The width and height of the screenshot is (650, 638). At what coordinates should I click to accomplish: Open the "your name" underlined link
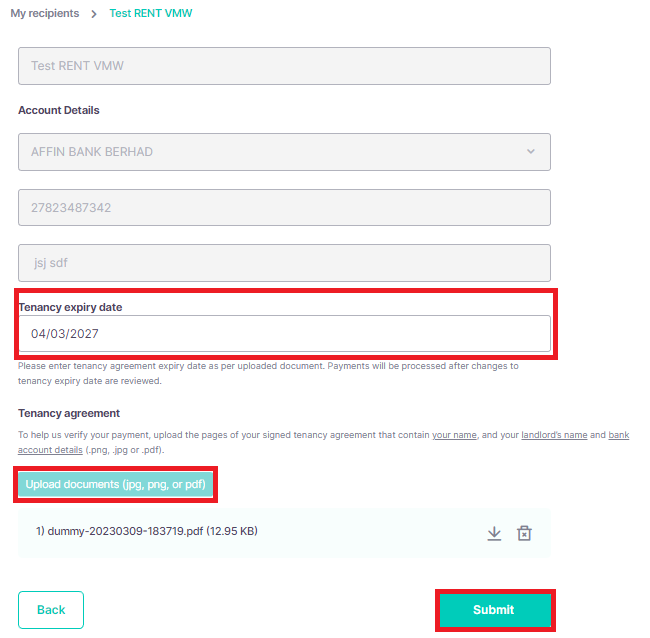click(455, 435)
